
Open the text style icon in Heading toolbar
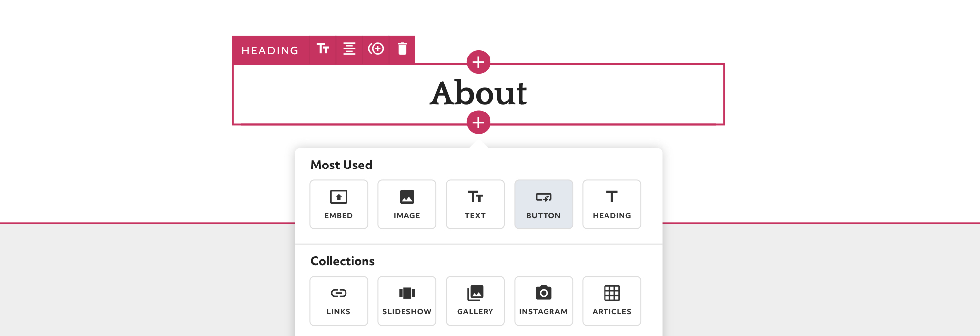click(x=322, y=49)
